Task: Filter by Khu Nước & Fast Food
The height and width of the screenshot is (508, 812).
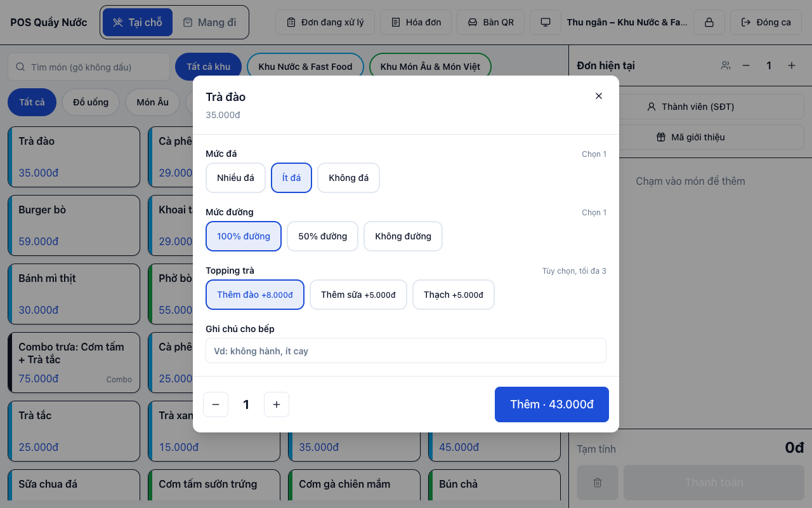Action: coord(305,67)
